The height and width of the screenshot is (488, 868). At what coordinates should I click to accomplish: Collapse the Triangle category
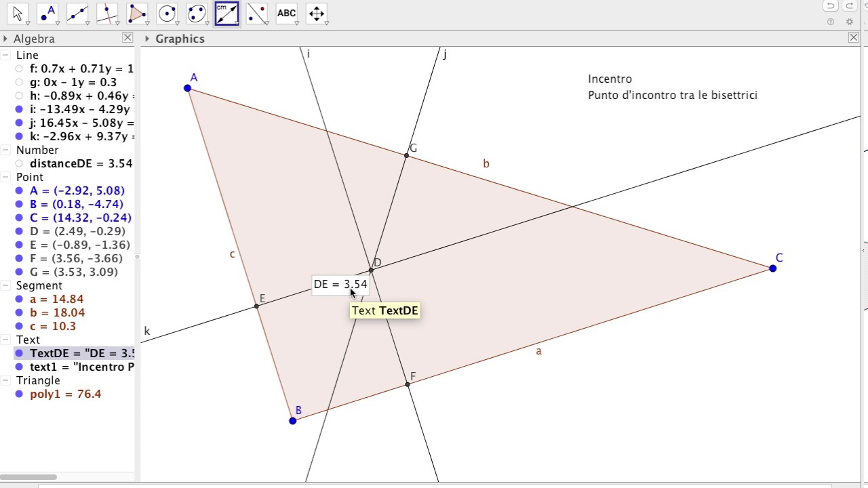click(5, 380)
